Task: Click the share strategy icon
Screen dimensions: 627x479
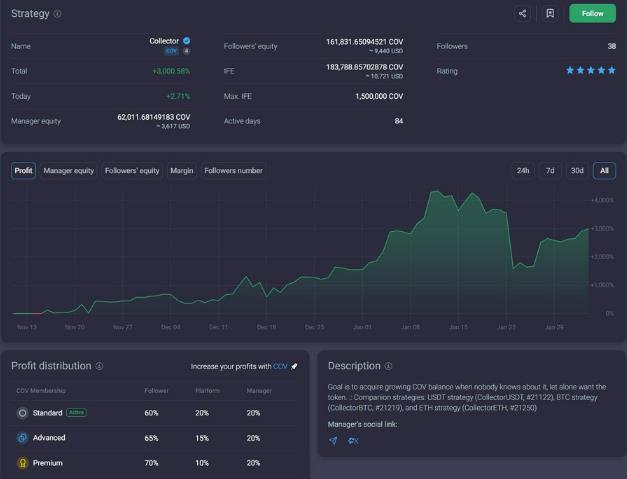Action: click(x=522, y=13)
